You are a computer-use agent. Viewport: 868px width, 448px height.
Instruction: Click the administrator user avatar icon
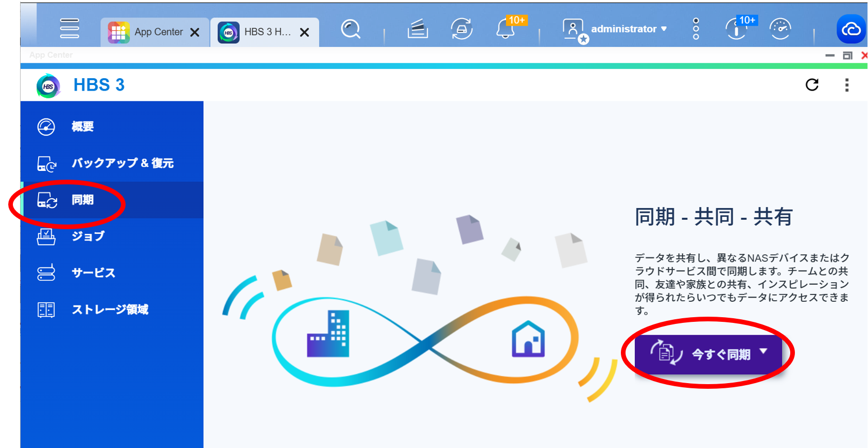[573, 29]
